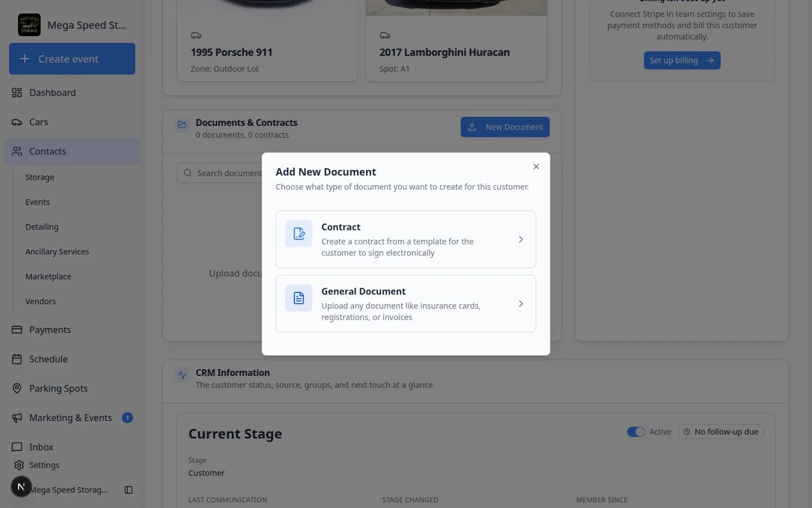
Task: Click the CRM Information activity icon
Action: (182, 375)
